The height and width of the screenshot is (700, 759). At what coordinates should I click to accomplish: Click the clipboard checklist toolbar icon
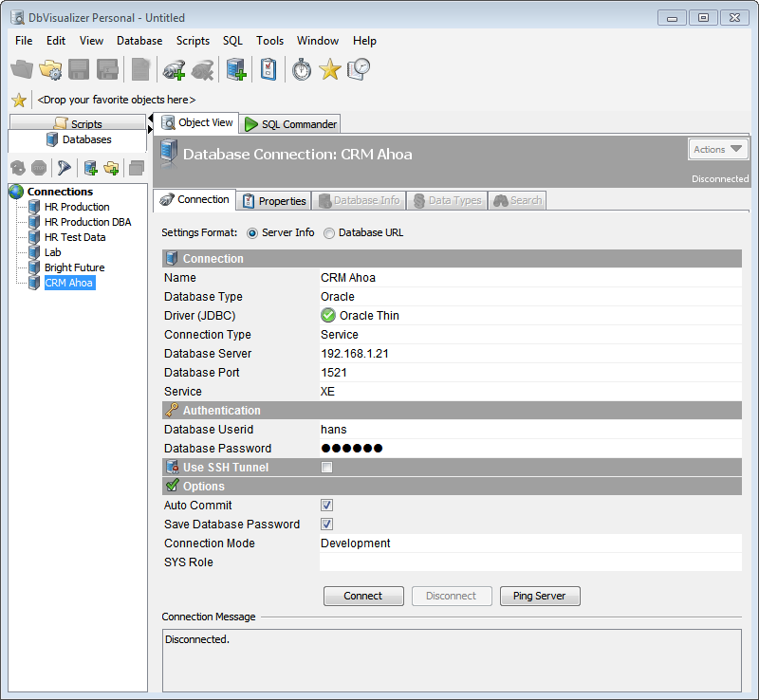268,69
